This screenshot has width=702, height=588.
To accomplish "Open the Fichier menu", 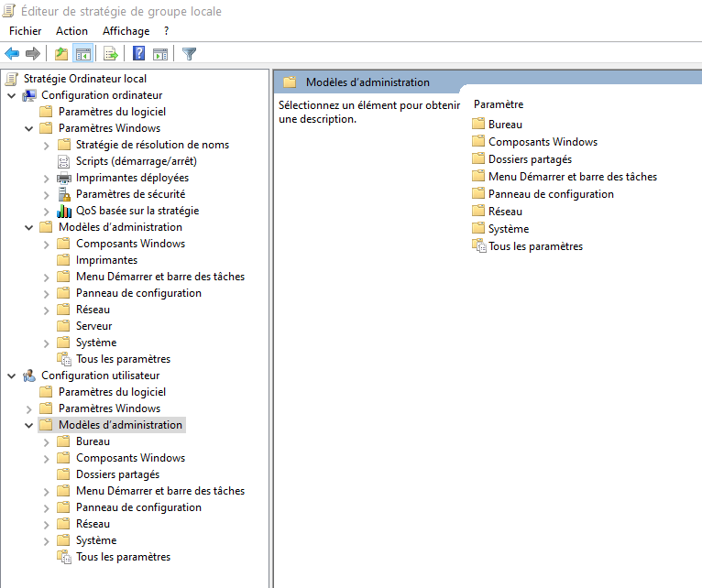I will pyautogui.click(x=26, y=31).
